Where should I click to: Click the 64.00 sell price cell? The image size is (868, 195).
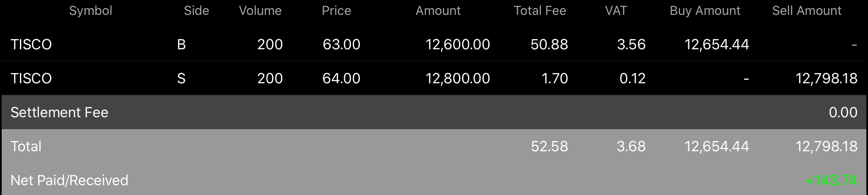point(342,78)
